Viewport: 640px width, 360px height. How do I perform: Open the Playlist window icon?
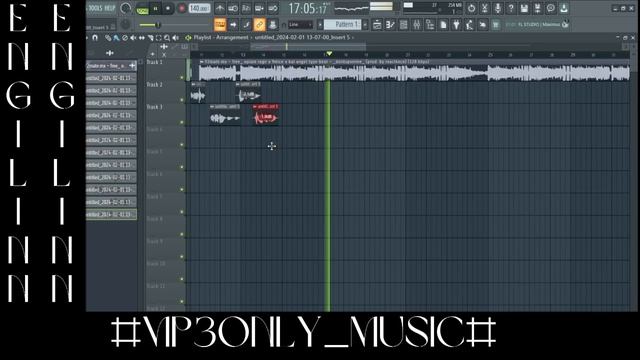point(377,25)
